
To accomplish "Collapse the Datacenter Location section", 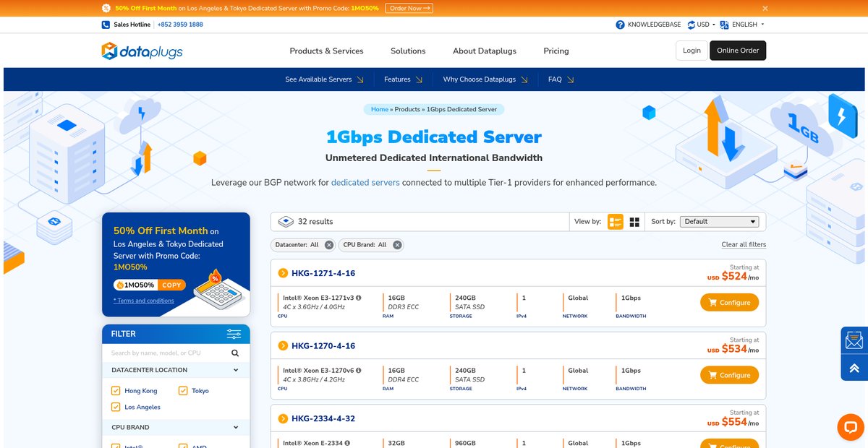I will pyautogui.click(x=176, y=370).
